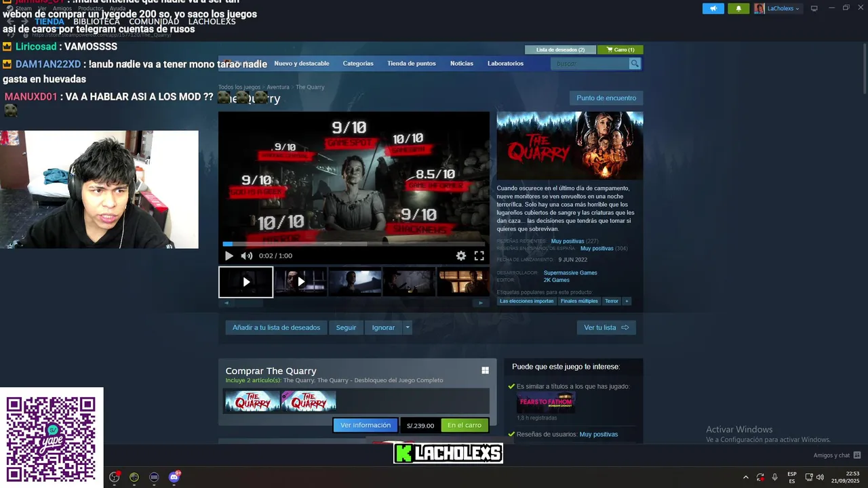Go to BIBLIOTECA in Steam navigation

pyautogui.click(x=96, y=22)
